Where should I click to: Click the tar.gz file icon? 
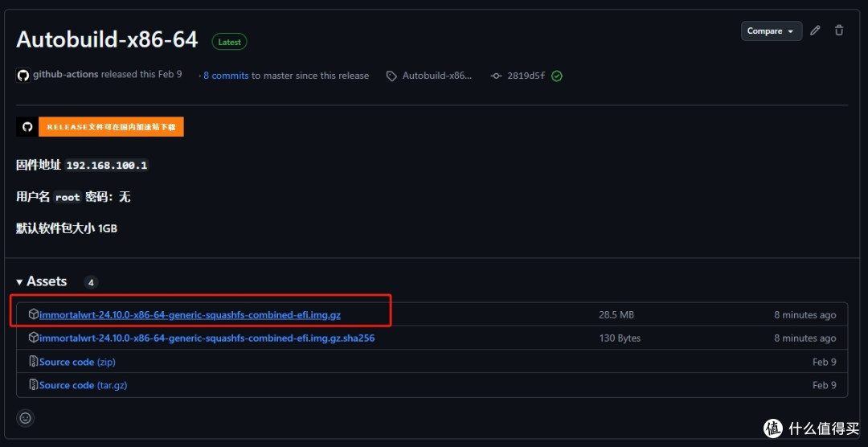34,384
